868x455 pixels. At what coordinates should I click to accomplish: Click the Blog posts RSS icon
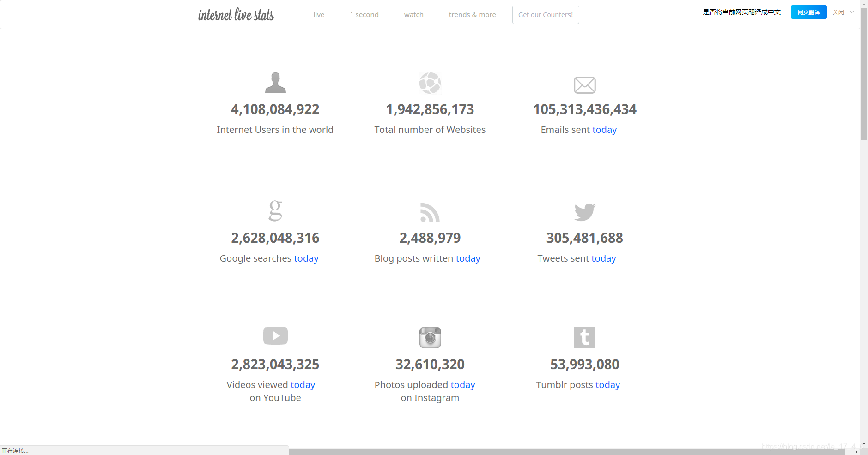pyautogui.click(x=430, y=212)
